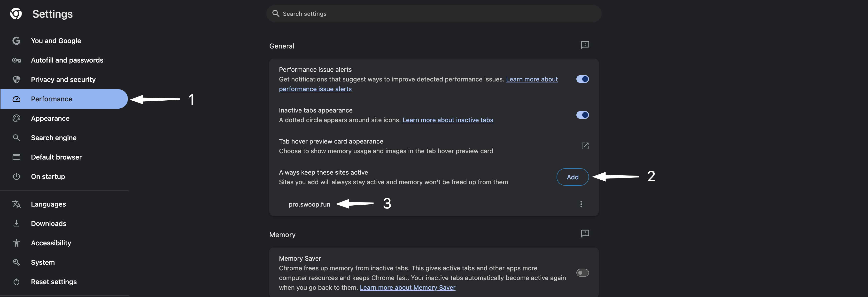Click the magnifier icon in the search bar
The image size is (868, 297).
point(276,14)
